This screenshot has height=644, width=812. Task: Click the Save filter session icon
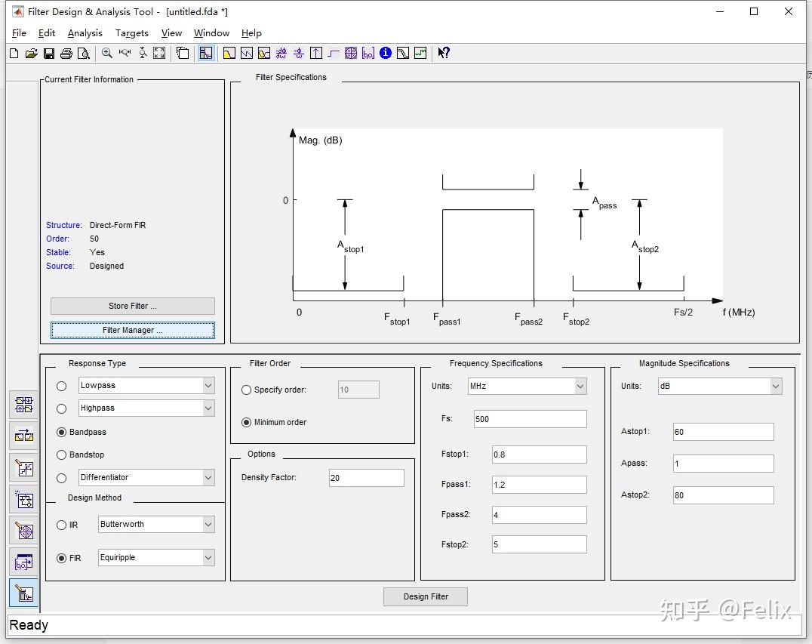48,53
